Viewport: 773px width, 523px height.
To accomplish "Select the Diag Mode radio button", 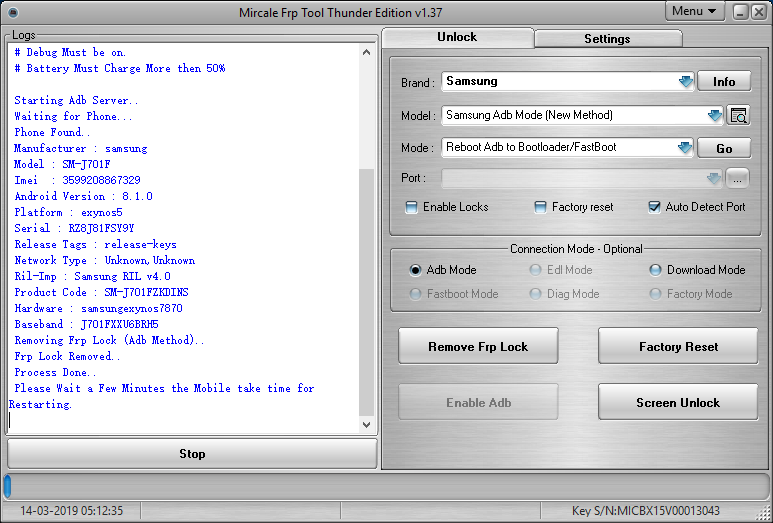I will point(535,294).
